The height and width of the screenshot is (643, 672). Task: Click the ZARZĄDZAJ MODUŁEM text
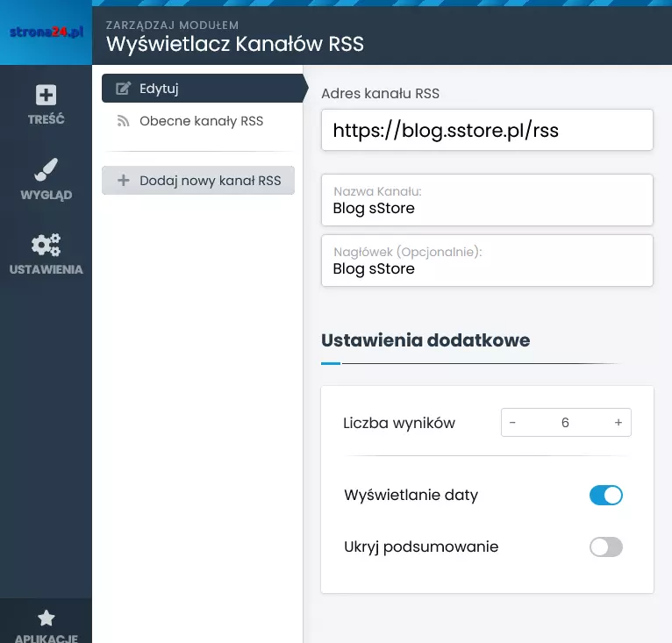[x=172, y=25]
